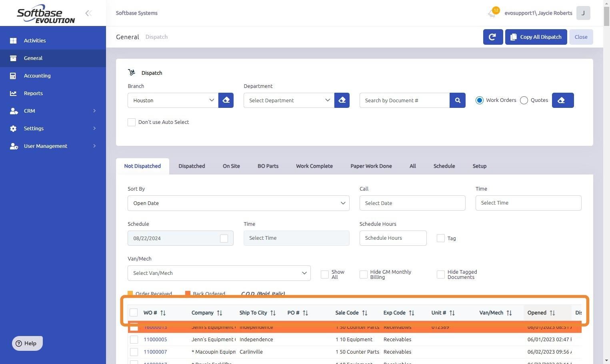This screenshot has width=610, height=364.
Task: Check Hide Tagged Documents
Action: click(x=441, y=274)
